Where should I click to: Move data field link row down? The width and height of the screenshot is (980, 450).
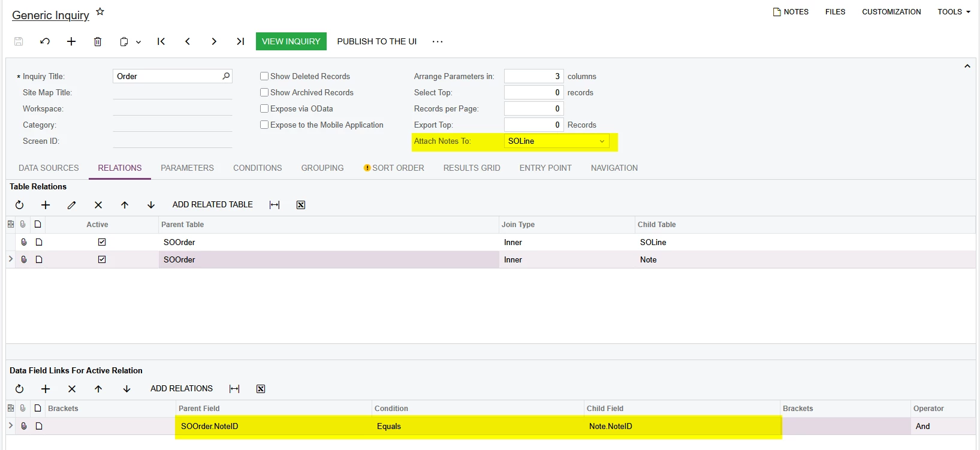click(127, 389)
